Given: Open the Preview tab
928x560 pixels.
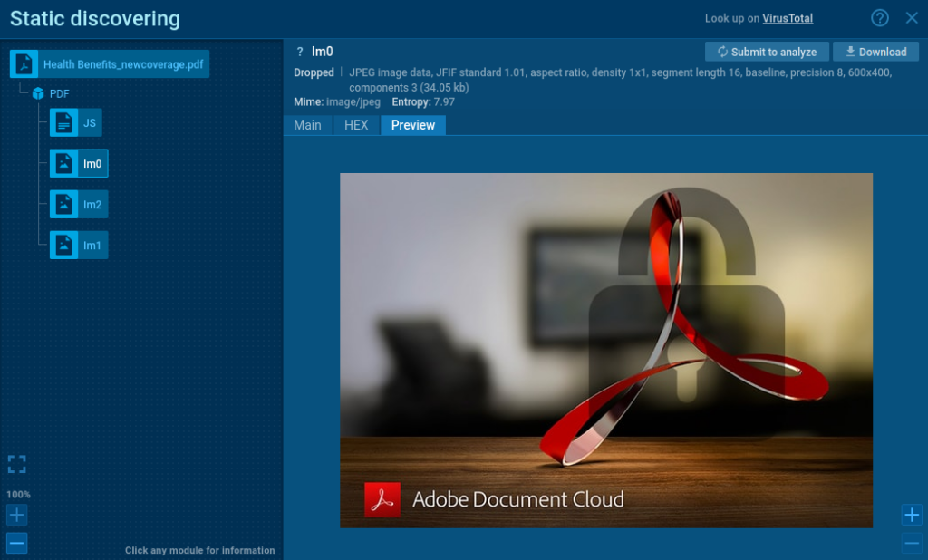Looking at the screenshot, I should tap(412, 125).
